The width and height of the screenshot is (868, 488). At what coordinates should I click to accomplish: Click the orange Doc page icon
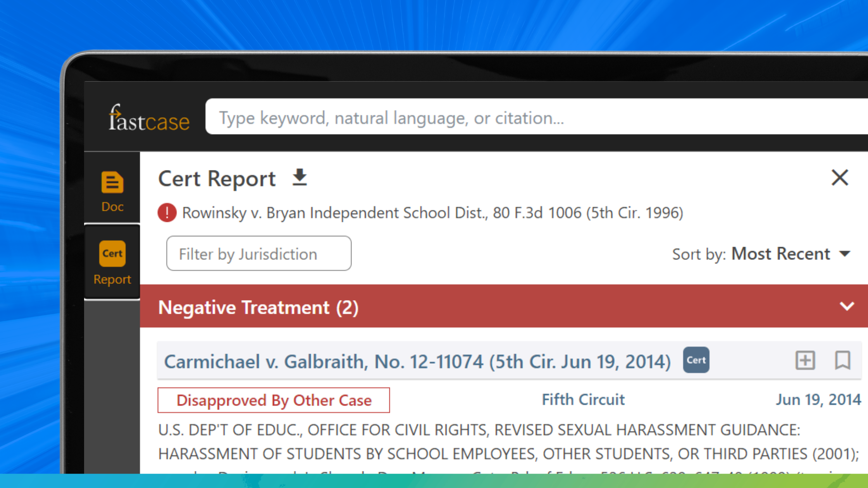(x=112, y=182)
